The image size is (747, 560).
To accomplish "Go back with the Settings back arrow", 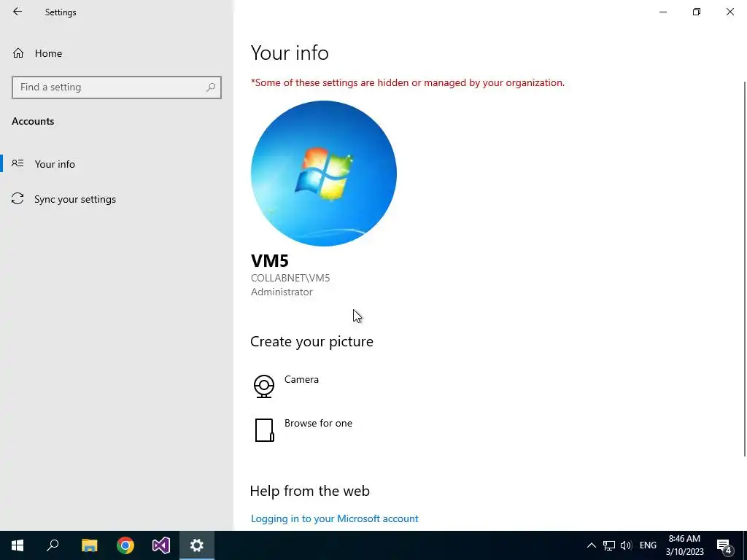I will [18, 12].
